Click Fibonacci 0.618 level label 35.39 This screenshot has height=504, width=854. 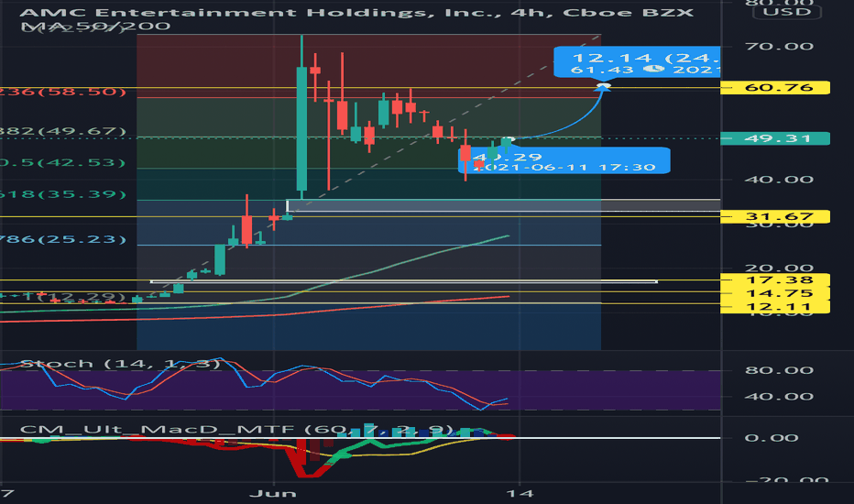tap(63, 194)
